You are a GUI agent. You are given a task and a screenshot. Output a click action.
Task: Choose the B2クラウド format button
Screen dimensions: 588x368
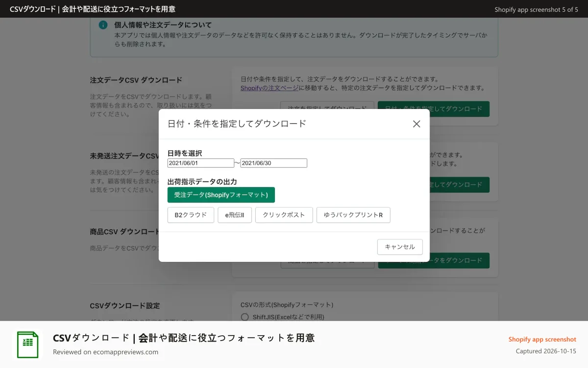[x=191, y=215]
